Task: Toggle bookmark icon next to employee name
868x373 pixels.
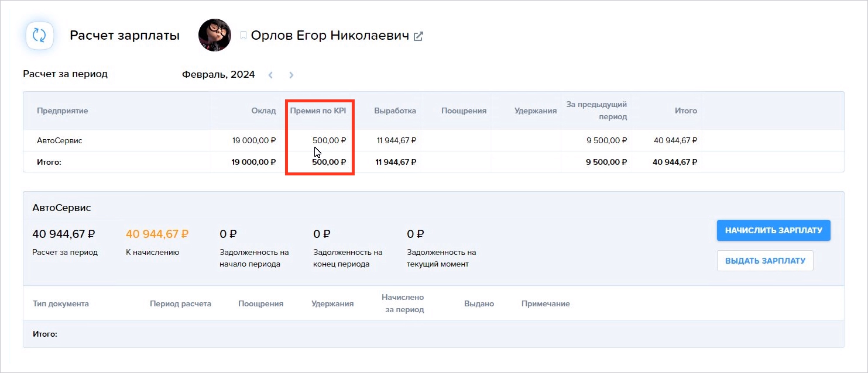Action: click(x=243, y=36)
